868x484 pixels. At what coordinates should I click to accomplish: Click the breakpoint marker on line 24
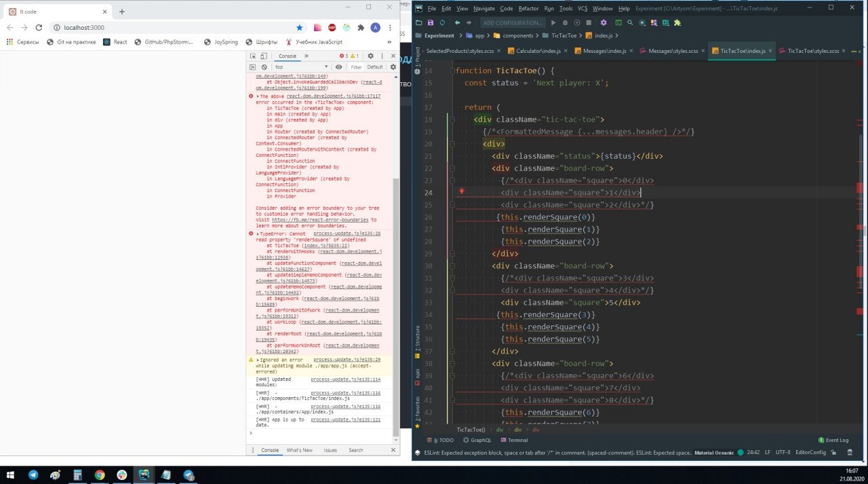461,191
